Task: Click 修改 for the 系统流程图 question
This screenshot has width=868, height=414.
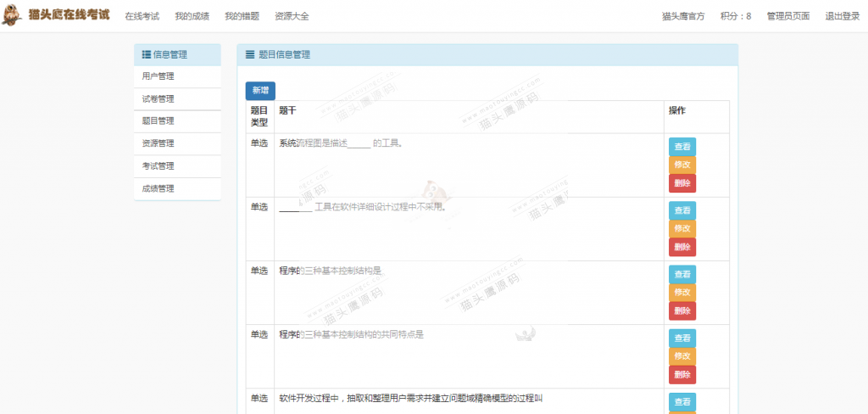Action: tap(682, 165)
